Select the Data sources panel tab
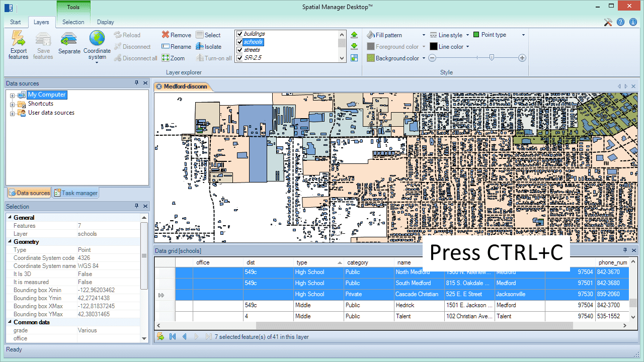Screen dimensions: 644x362 coord(29,193)
